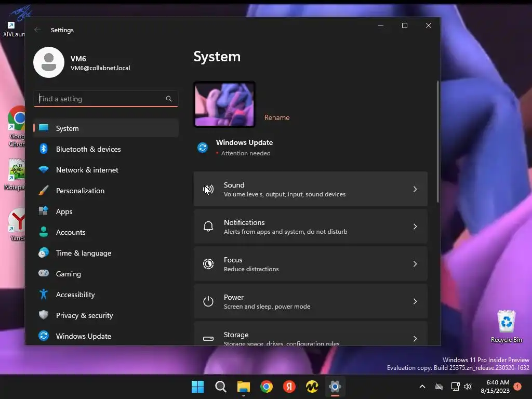Open File Explorer from taskbar

click(244, 387)
